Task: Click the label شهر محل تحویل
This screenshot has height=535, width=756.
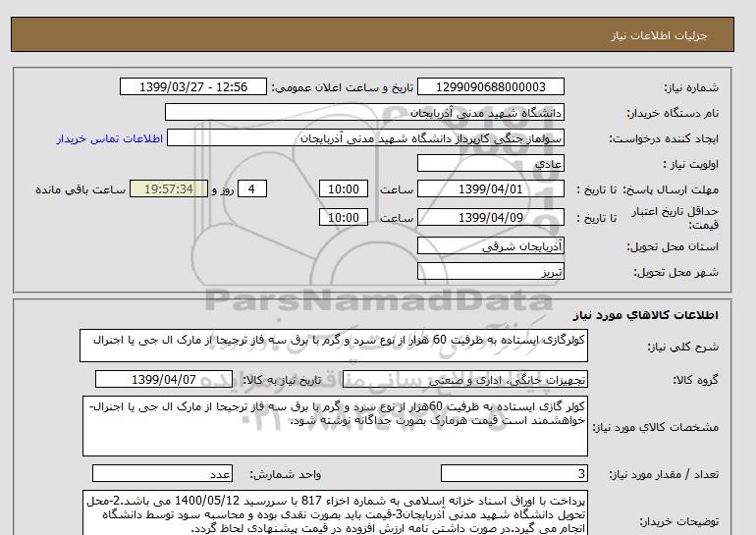Action: coord(675,272)
